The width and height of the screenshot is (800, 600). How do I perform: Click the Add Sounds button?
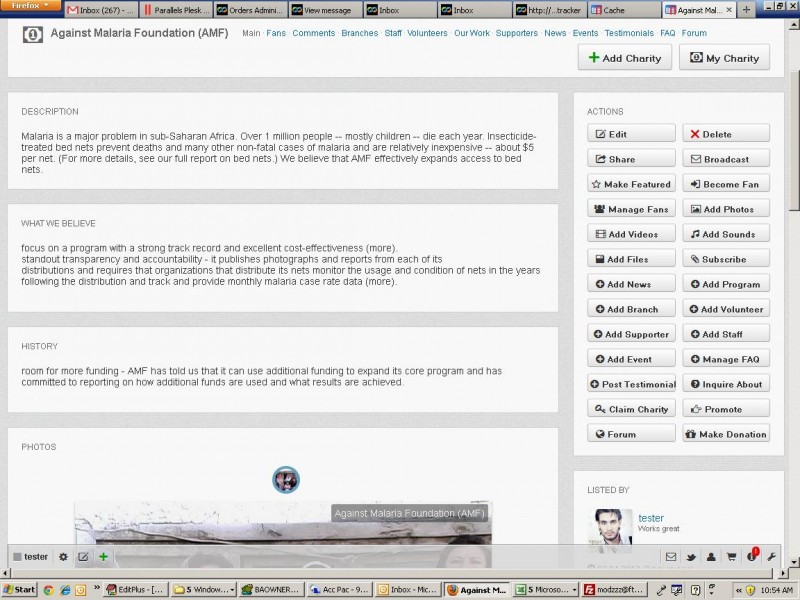(x=726, y=234)
